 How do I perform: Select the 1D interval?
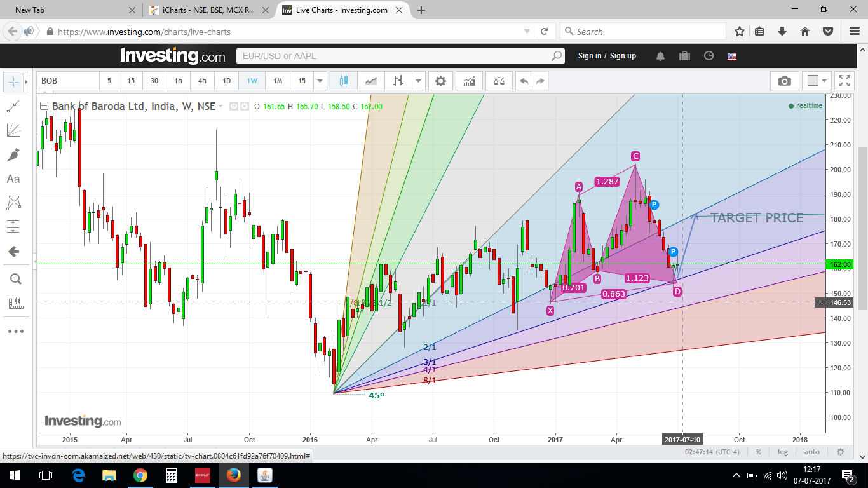tap(227, 81)
